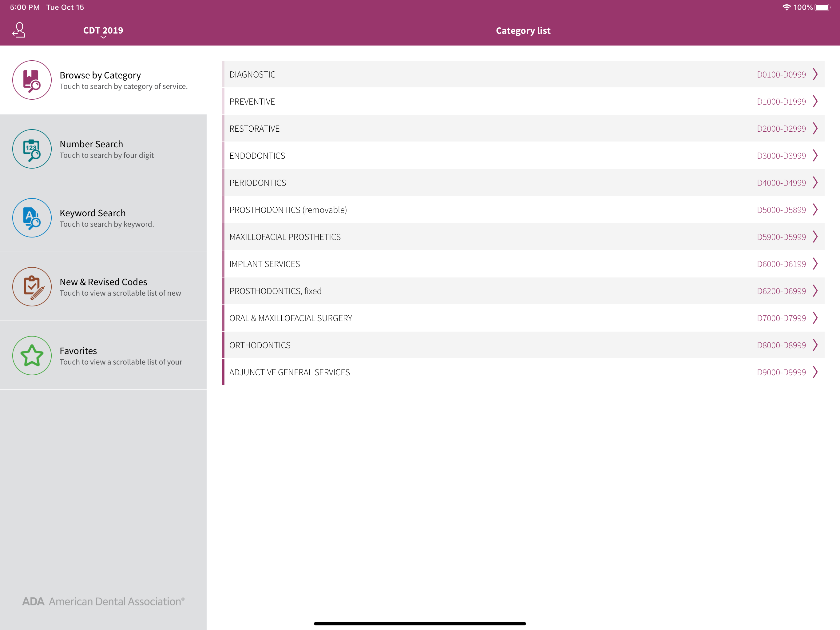Tap the user account logout icon
The image size is (840, 630).
click(x=19, y=30)
